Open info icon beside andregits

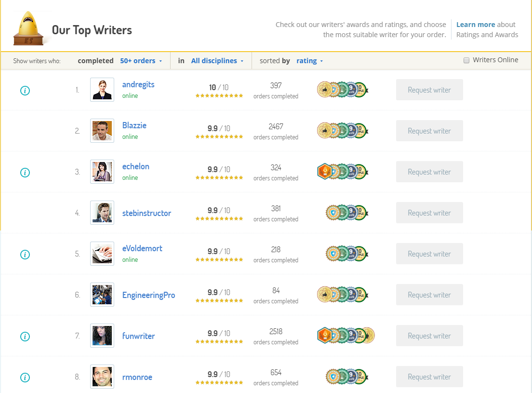(x=25, y=91)
